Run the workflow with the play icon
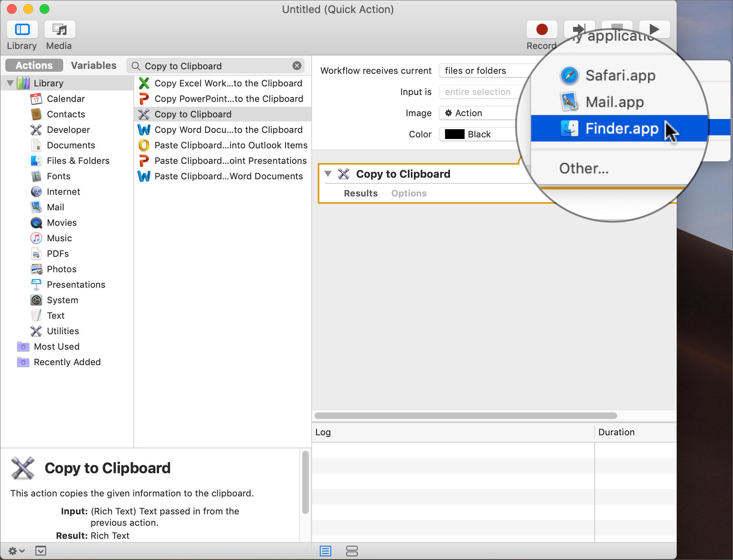Viewport: 733px width, 560px height. [653, 29]
